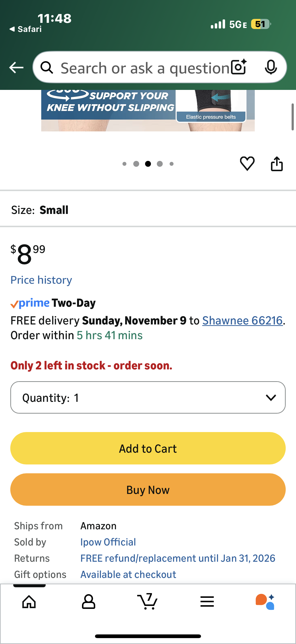Open the Rufus AI assistant icon
296x644 pixels.
click(265, 602)
